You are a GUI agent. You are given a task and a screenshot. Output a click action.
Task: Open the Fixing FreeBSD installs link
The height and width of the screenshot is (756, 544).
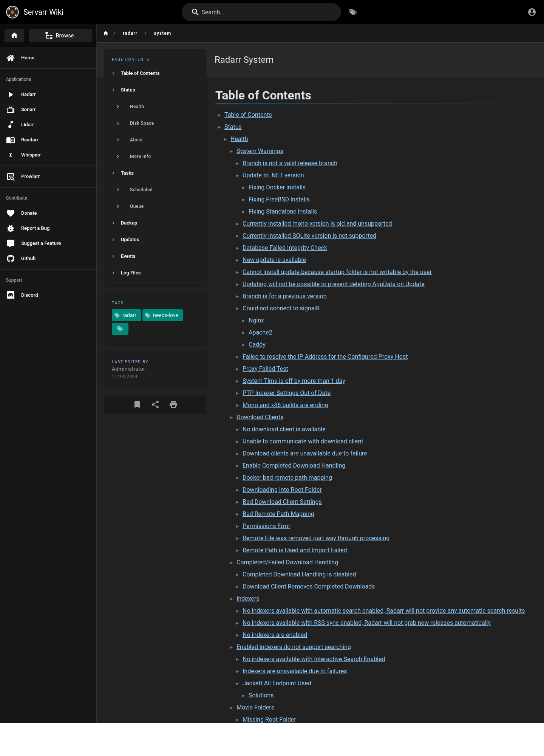279,200
